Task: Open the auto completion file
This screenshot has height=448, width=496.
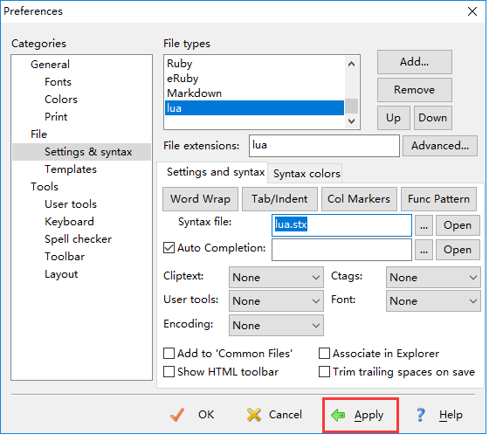Action: pyautogui.click(x=458, y=250)
